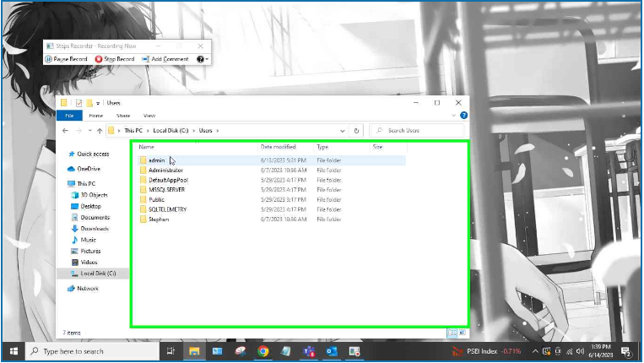Sort by Date modified column header
This screenshot has width=644, height=363.
coord(278,147)
